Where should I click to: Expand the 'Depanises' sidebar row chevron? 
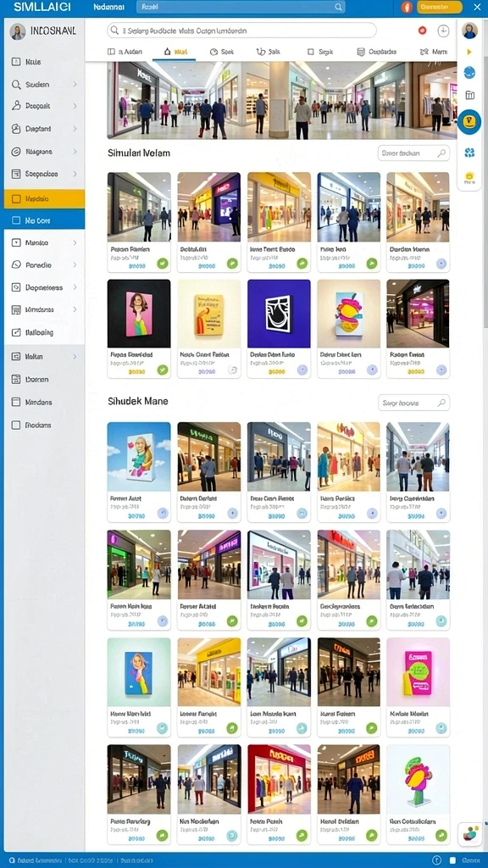75,287
